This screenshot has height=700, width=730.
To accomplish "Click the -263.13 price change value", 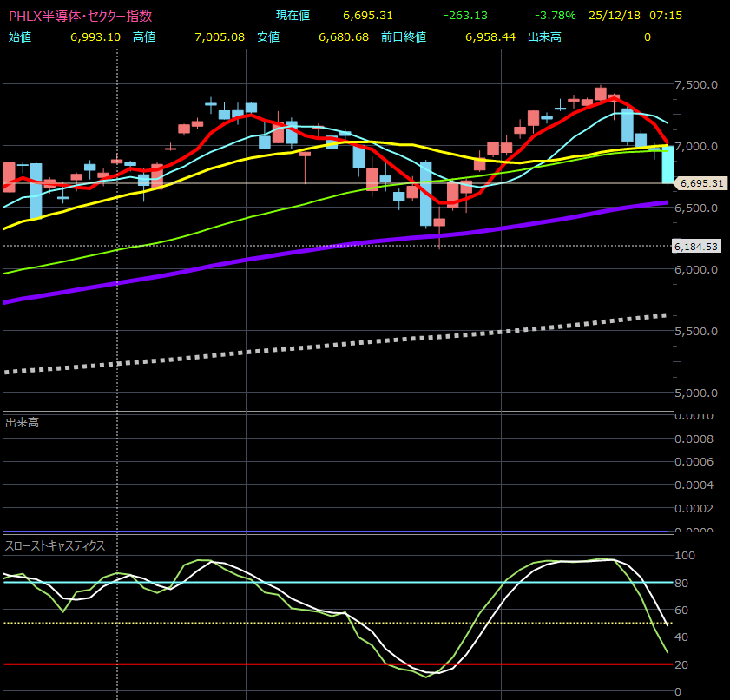I will click(466, 16).
